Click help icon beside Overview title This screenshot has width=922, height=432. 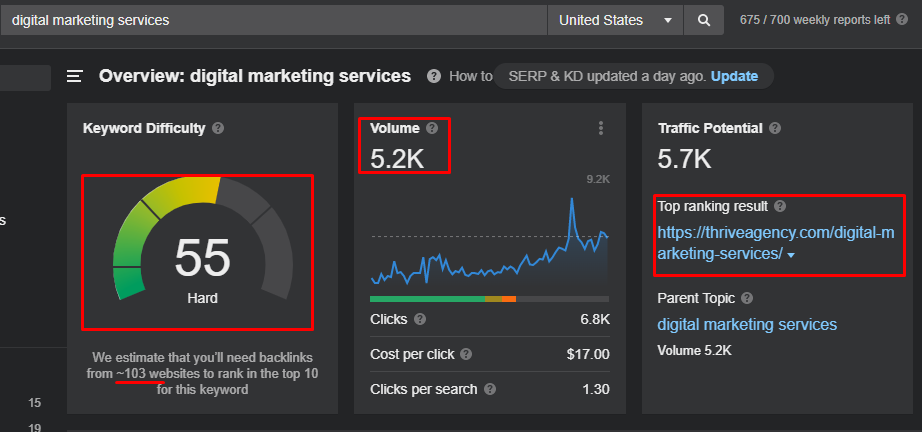(x=434, y=76)
